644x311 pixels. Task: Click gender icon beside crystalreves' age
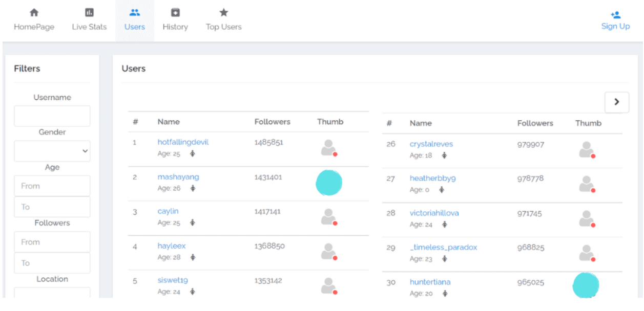point(444,155)
